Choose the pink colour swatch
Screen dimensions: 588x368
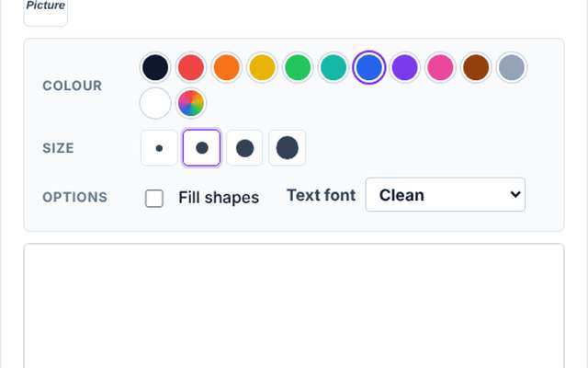(440, 67)
